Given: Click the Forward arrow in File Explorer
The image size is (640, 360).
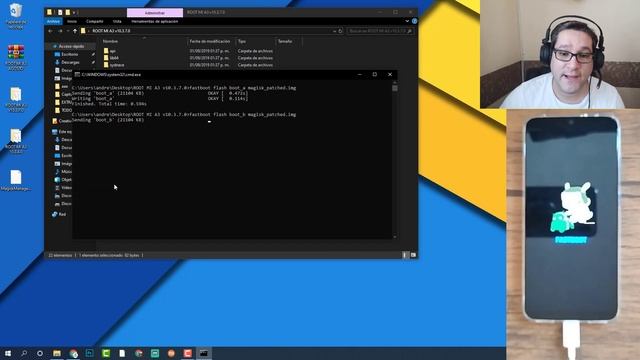Looking at the screenshot, I should 60,31.
